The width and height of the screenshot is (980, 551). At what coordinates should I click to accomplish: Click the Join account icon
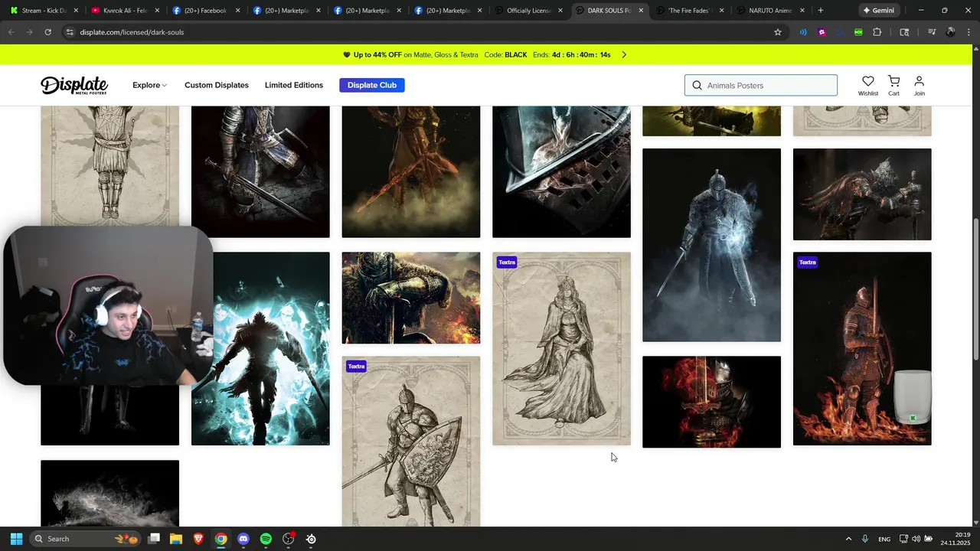[x=919, y=81]
